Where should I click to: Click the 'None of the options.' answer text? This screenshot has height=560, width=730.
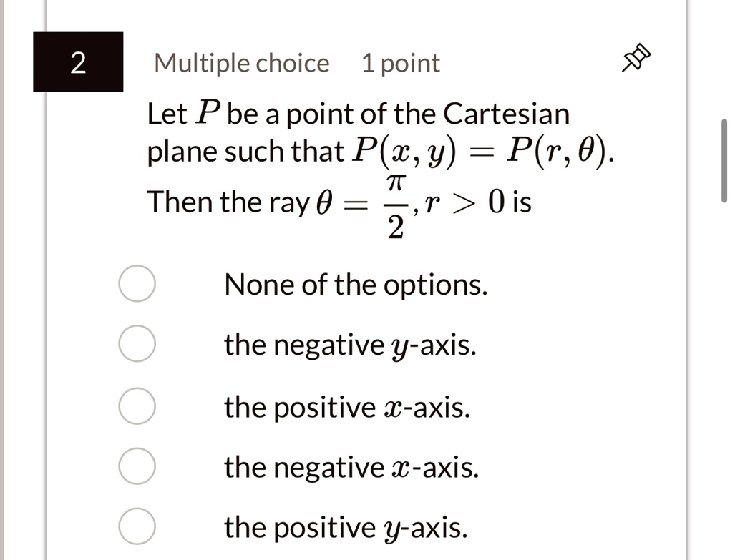pyautogui.click(x=356, y=284)
